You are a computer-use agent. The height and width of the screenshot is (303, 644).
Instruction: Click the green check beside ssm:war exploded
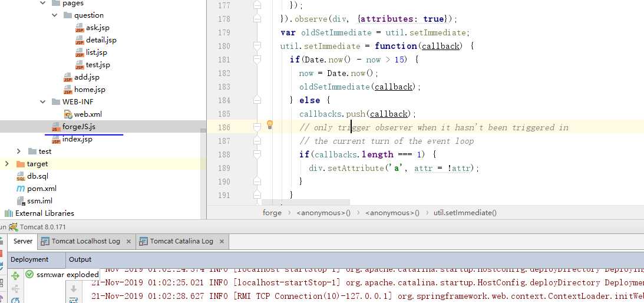tap(29, 274)
